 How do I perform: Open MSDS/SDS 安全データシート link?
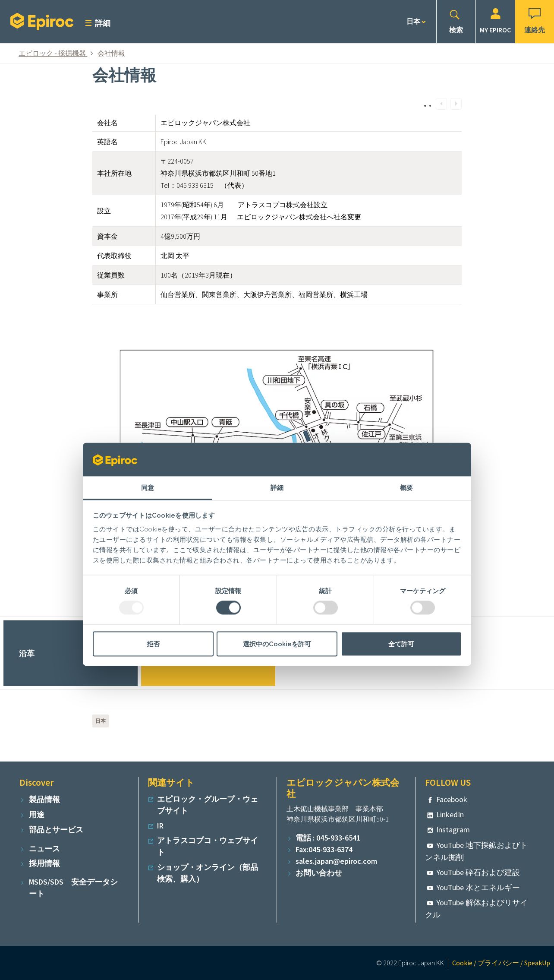point(73,888)
